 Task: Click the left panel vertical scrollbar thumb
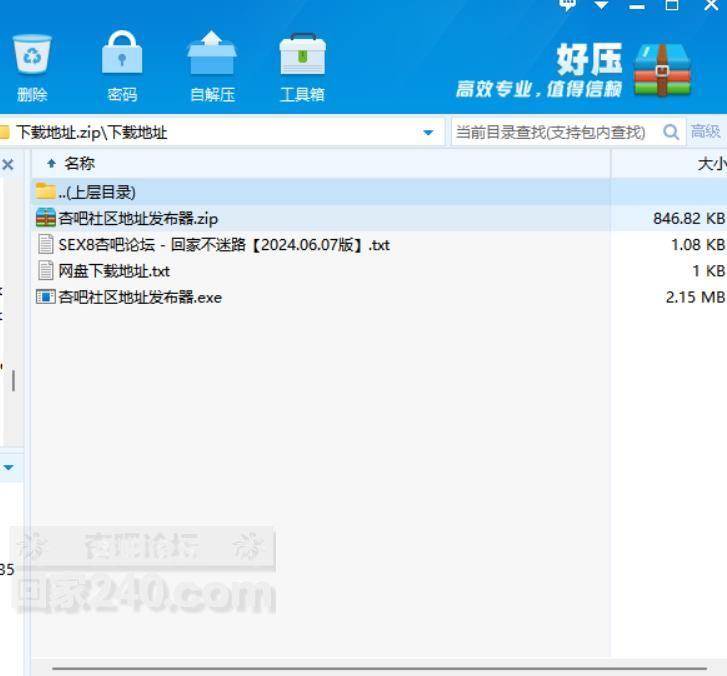tap(13, 380)
